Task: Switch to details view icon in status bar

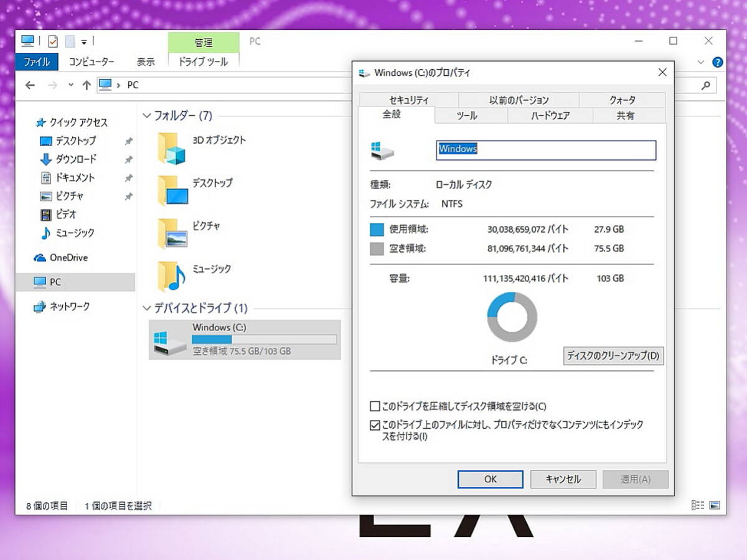Action: (x=698, y=505)
